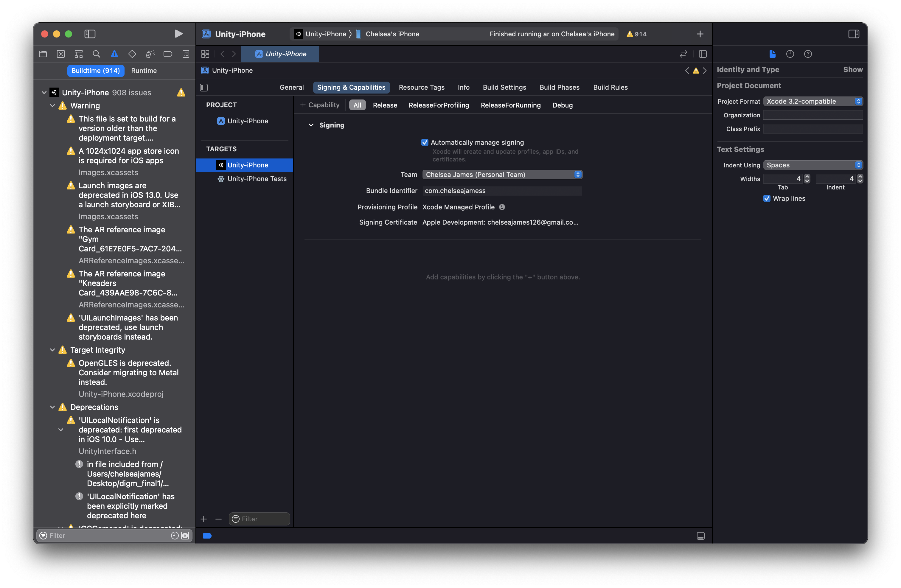Toggle show only errors filter

[x=185, y=535]
